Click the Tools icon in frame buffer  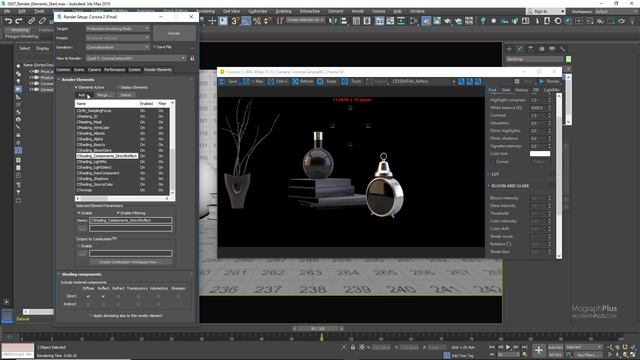[345, 82]
